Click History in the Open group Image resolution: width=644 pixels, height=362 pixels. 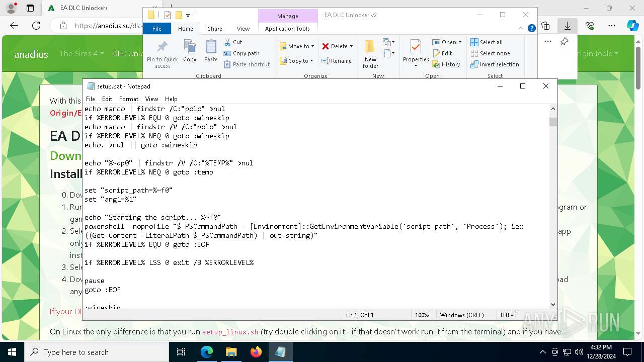click(x=446, y=64)
